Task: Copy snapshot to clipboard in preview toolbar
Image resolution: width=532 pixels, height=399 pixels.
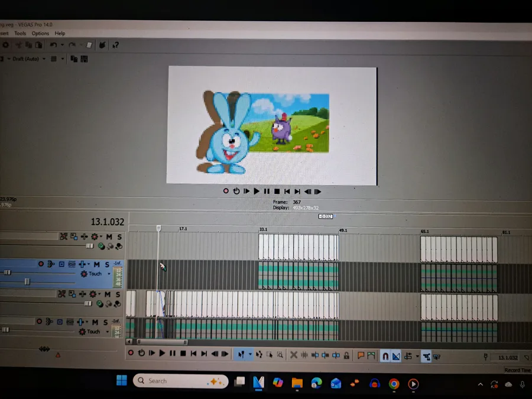Action: tap(74, 59)
